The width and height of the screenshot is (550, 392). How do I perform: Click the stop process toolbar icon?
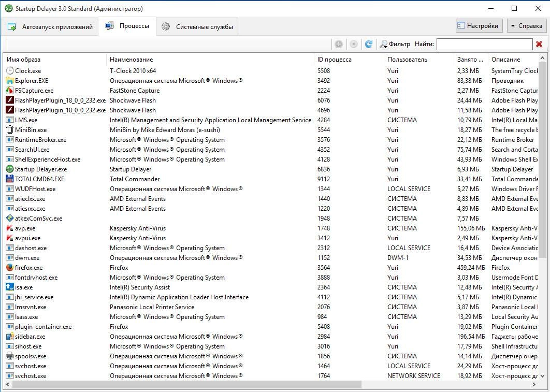pos(354,44)
